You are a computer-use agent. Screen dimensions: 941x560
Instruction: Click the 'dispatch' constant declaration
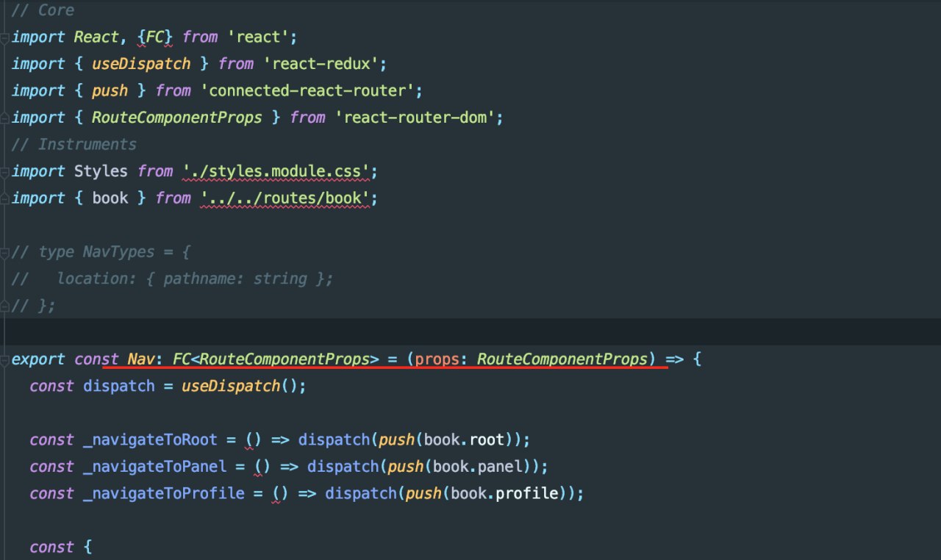[119, 386]
